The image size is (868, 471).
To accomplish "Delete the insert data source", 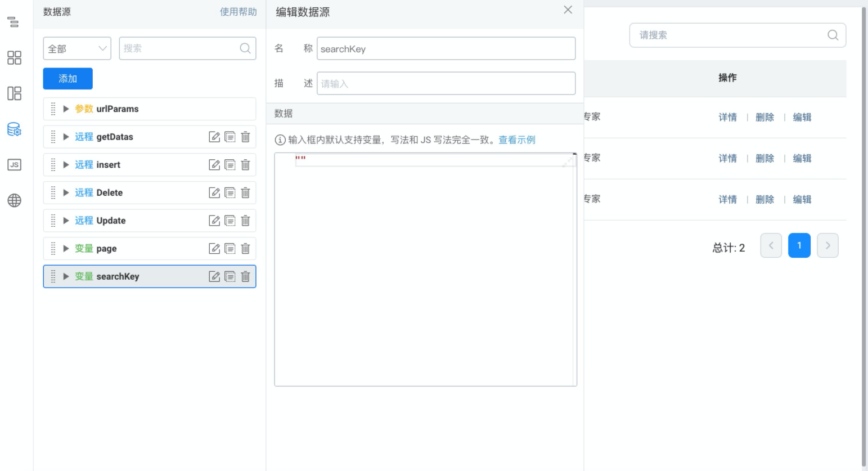I will [x=245, y=165].
